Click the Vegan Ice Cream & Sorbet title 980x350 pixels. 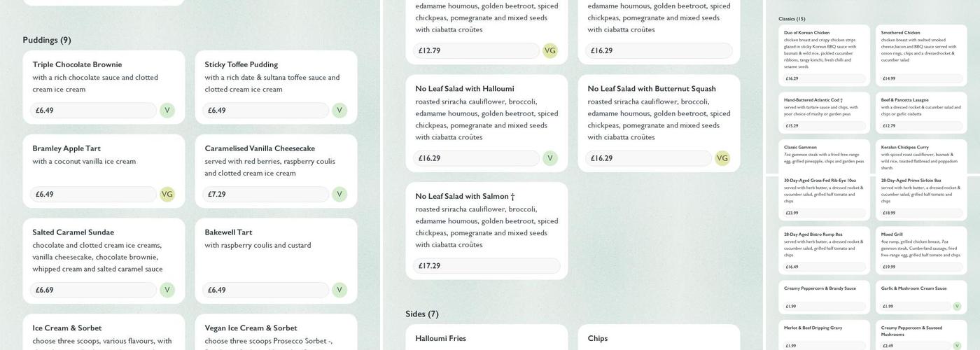(251, 328)
